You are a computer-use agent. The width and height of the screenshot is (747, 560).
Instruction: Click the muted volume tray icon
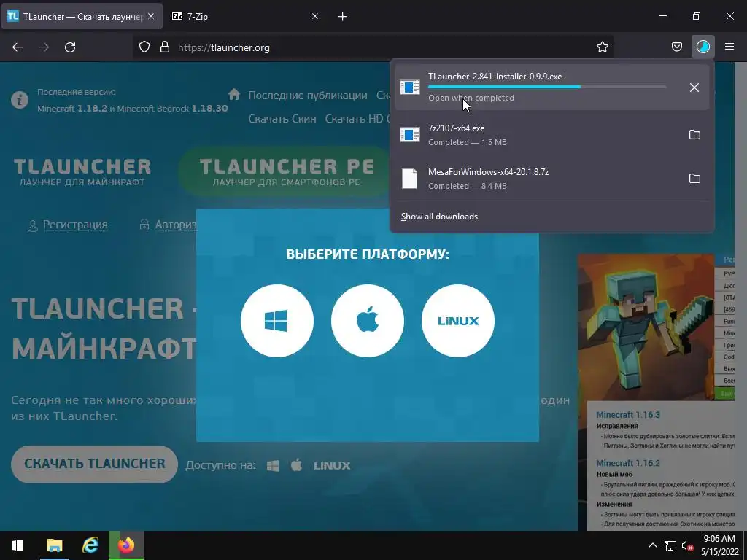pos(687,545)
